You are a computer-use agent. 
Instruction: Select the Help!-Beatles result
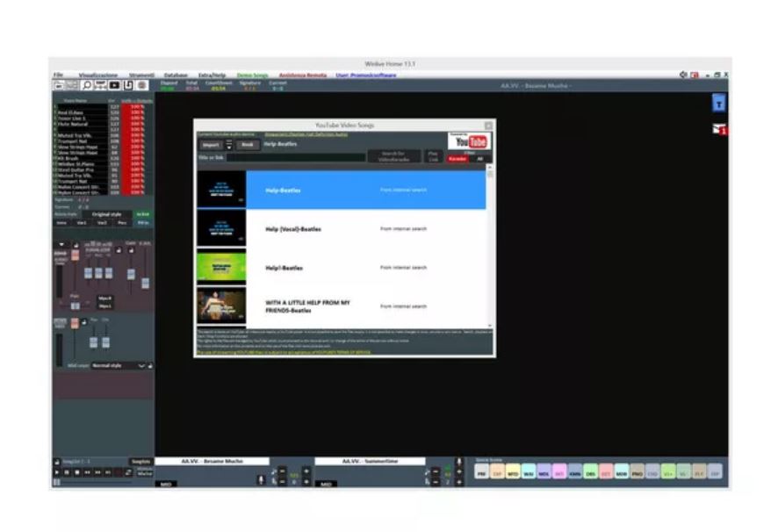point(342,268)
